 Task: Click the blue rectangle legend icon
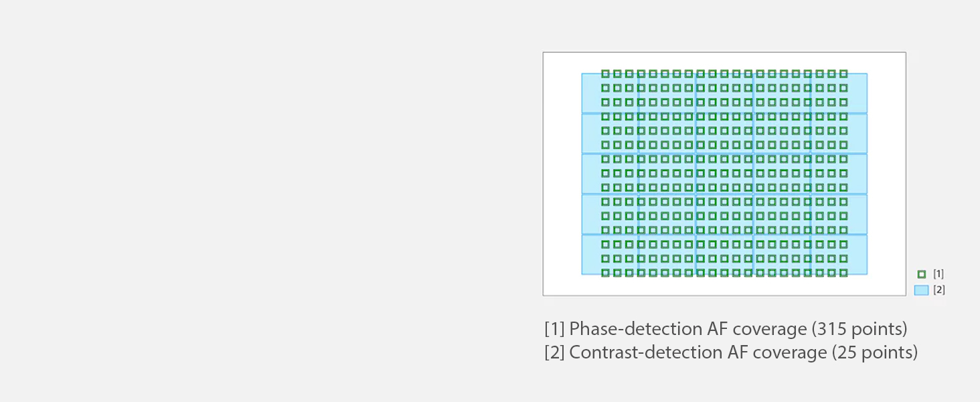coord(921,290)
